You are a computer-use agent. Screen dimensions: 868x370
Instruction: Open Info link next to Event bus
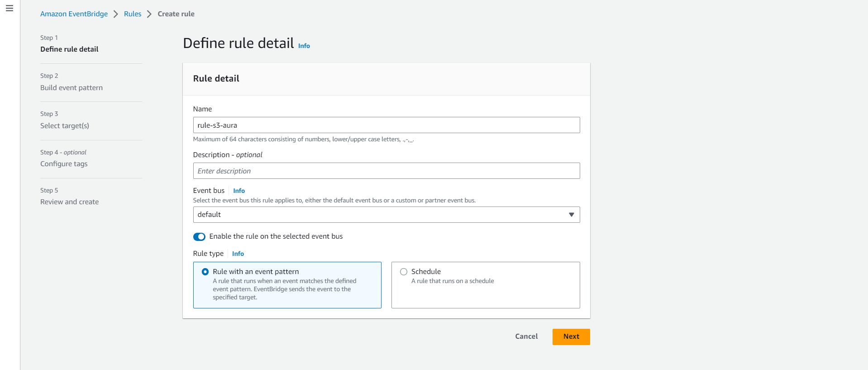[239, 191]
